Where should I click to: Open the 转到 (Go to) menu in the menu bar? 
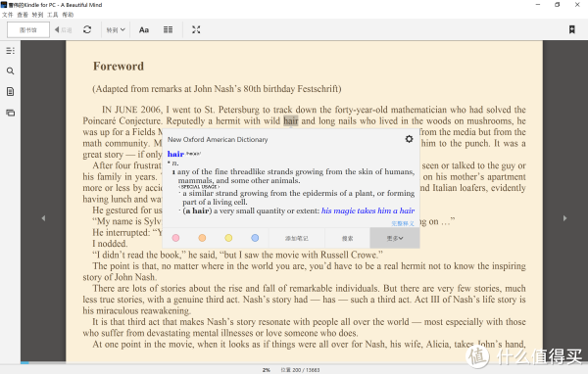(37, 15)
